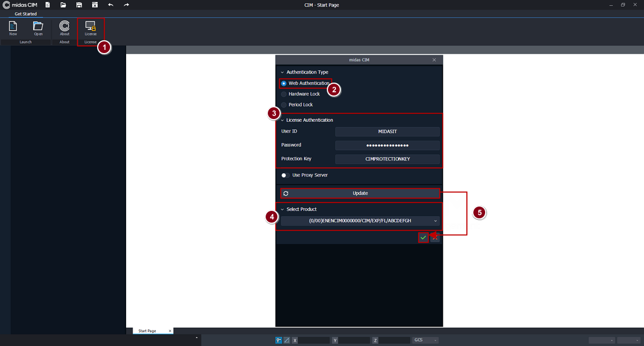Click the Z coordinate input field
The image size is (644, 346).
click(394, 340)
